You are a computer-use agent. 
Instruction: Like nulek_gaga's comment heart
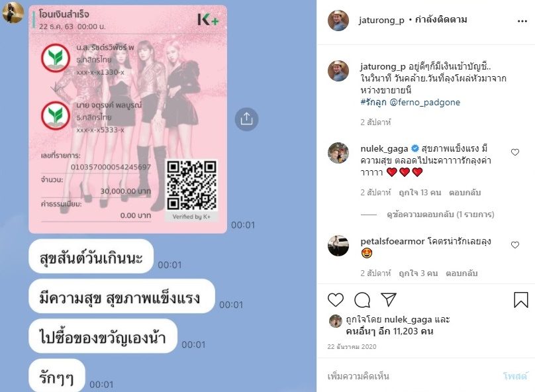515,152
